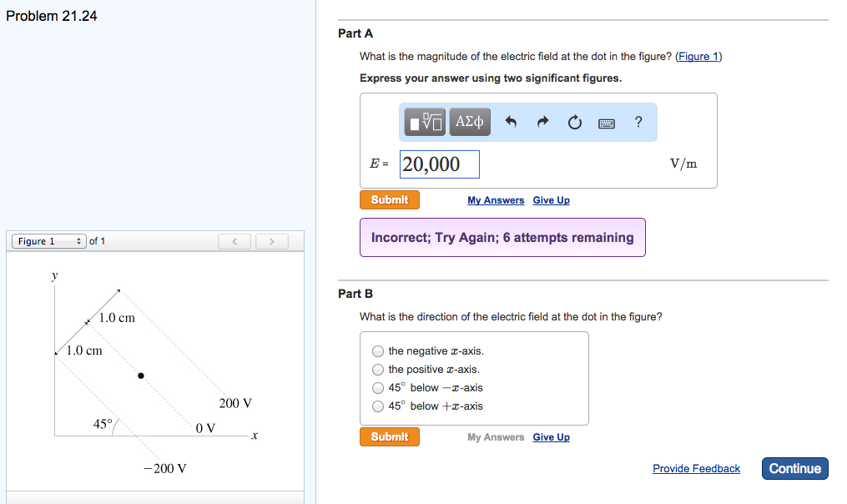Click the previous figure arrow button
Viewport: 847px width, 504px height.
tap(234, 241)
